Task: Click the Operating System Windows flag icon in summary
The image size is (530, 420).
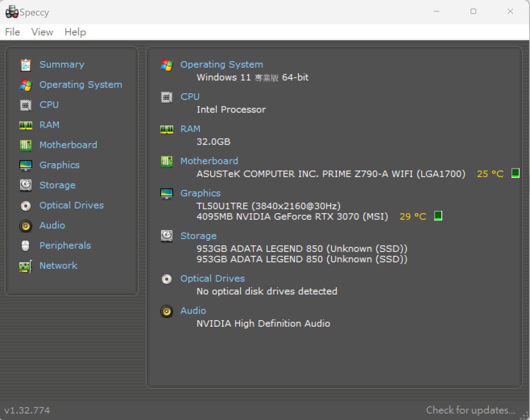Action: tap(167, 64)
